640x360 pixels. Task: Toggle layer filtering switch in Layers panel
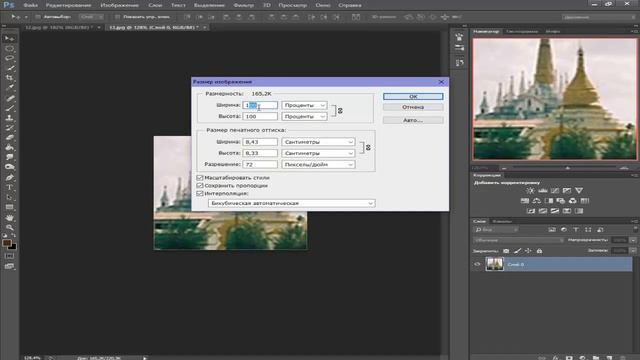635,230
